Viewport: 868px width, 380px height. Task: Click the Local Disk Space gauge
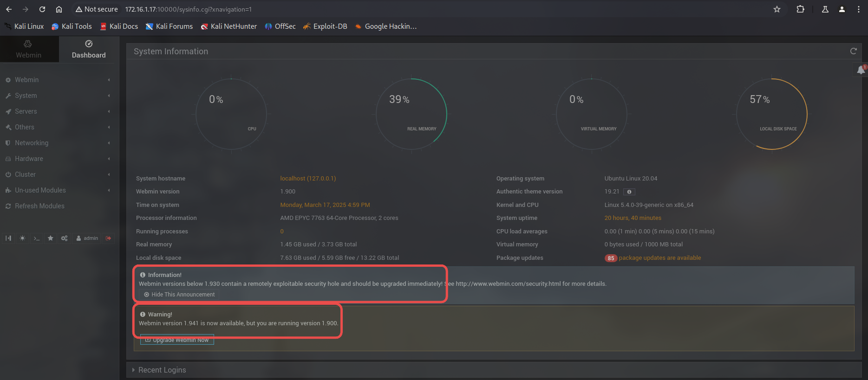click(771, 114)
